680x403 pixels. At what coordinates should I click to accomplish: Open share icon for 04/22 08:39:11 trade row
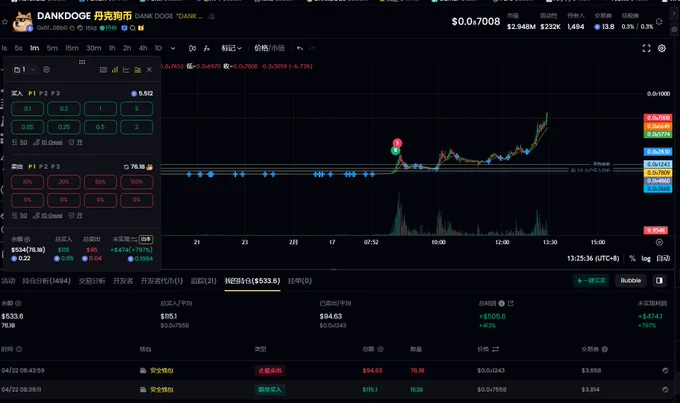pyautogui.click(x=665, y=390)
